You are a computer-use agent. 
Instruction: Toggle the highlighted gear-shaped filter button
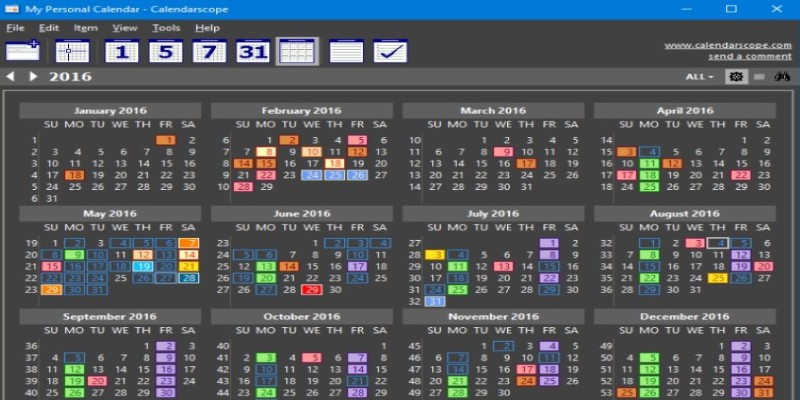click(x=735, y=77)
